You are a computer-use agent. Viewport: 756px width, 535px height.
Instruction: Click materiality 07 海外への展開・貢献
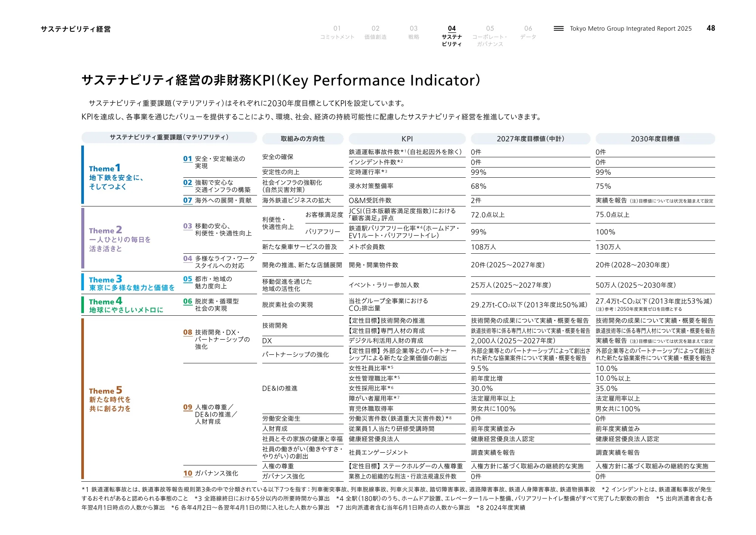coord(217,200)
